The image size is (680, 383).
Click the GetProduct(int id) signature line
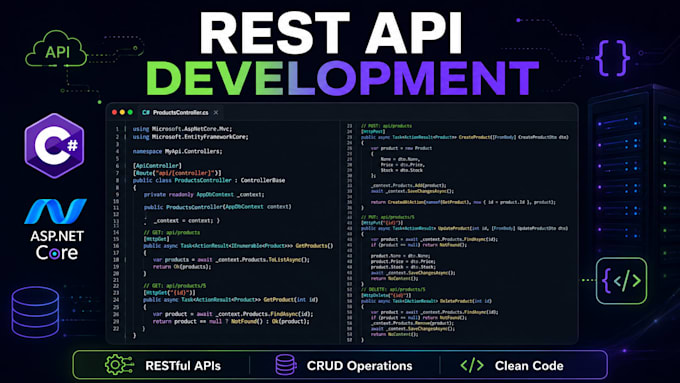pos(231,300)
